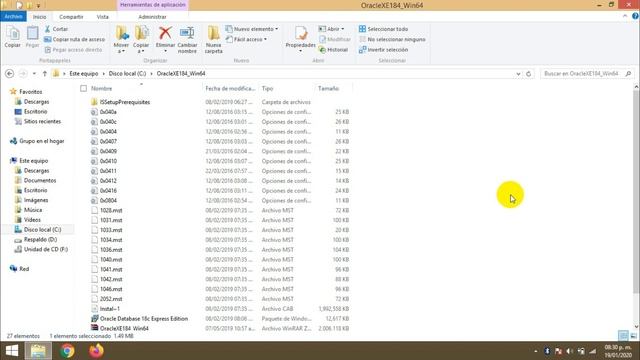
Task: Open the Abrir dropdown arrow
Action: [x=342, y=29]
